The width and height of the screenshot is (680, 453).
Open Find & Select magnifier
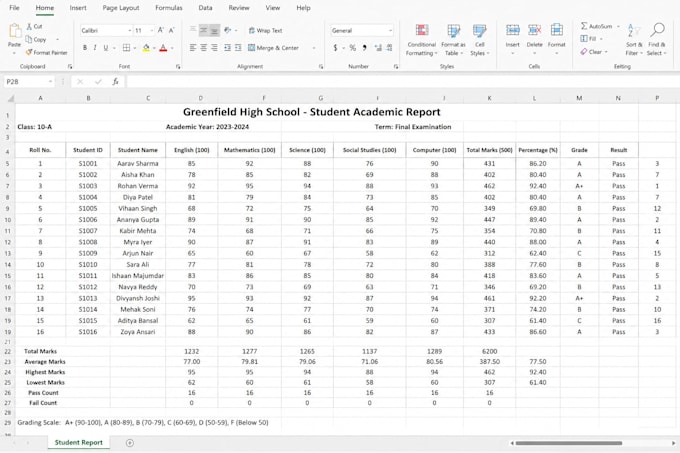tap(657, 39)
